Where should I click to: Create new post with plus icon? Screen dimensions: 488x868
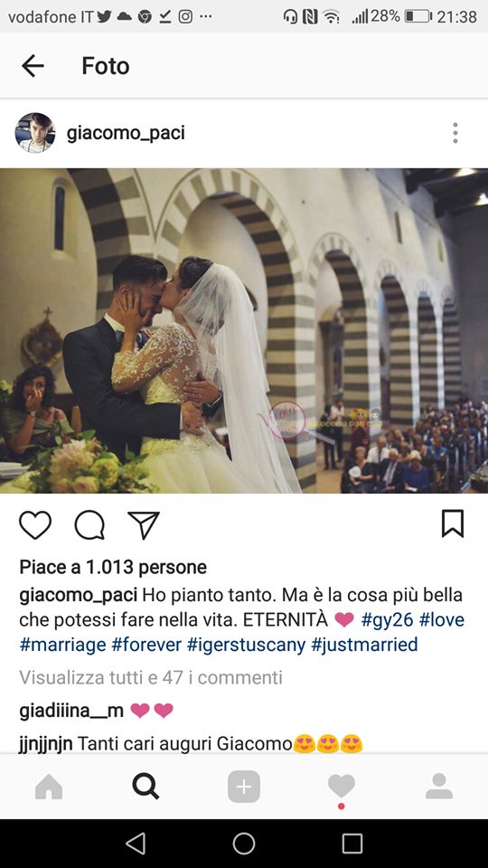244,787
